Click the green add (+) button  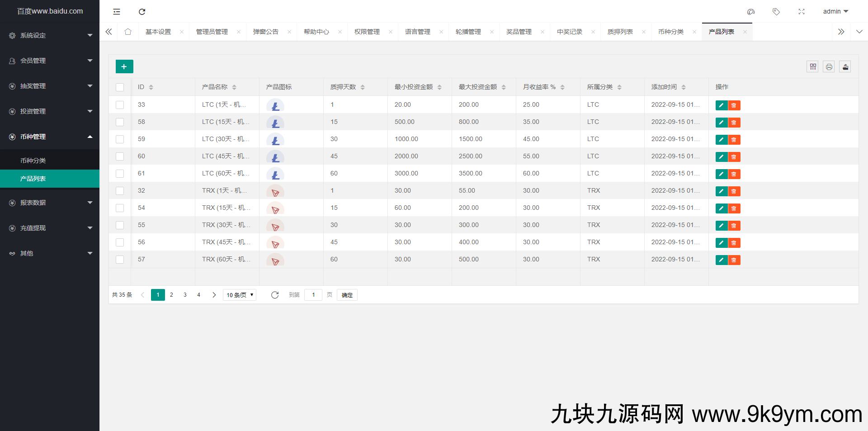(124, 66)
